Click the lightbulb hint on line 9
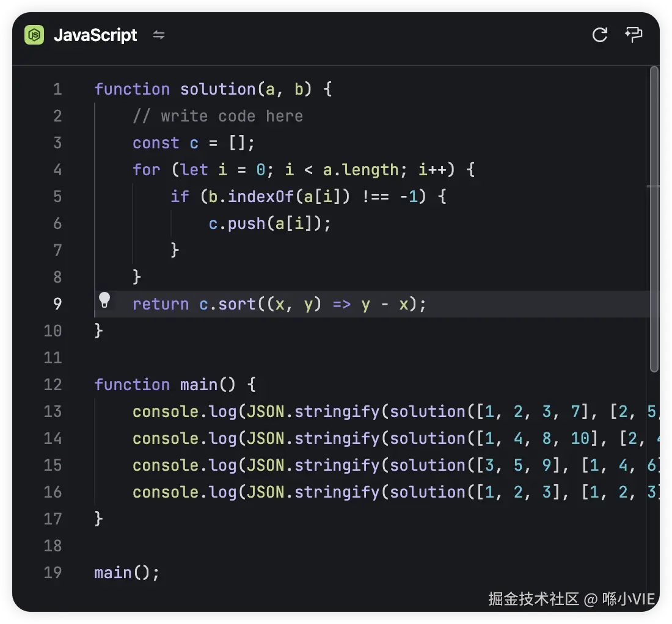The width and height of the screenshot is (672, 624). click(104, 300)
